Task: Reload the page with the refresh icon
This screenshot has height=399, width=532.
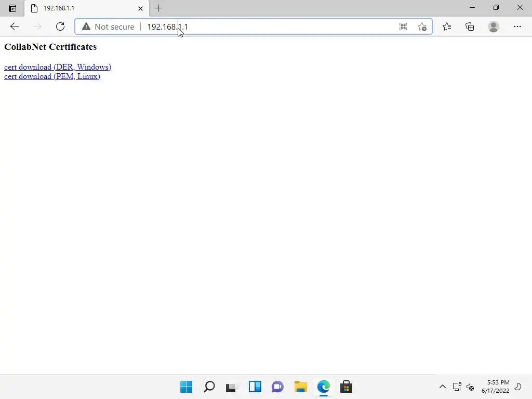Action: 60,26
